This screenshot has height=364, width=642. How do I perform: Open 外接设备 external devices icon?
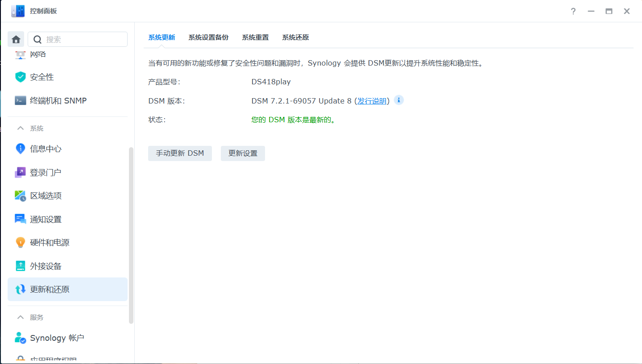pyautogui.click(x=21, y=266)
